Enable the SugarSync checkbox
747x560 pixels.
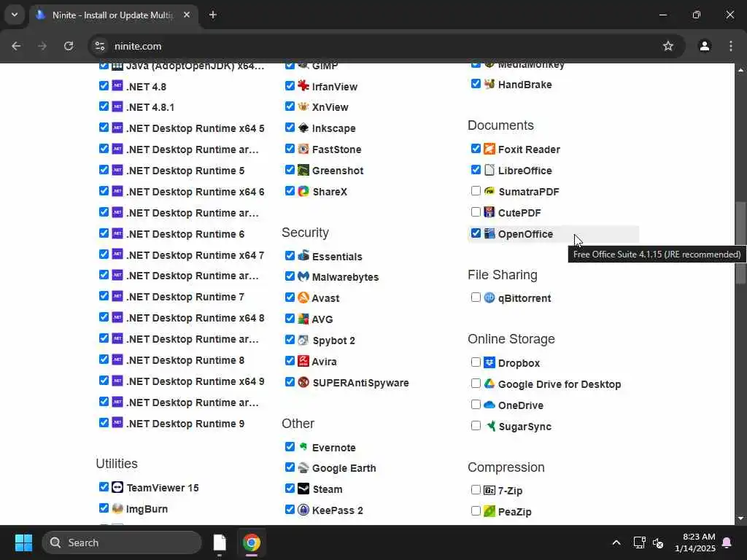tap(476, 426)
